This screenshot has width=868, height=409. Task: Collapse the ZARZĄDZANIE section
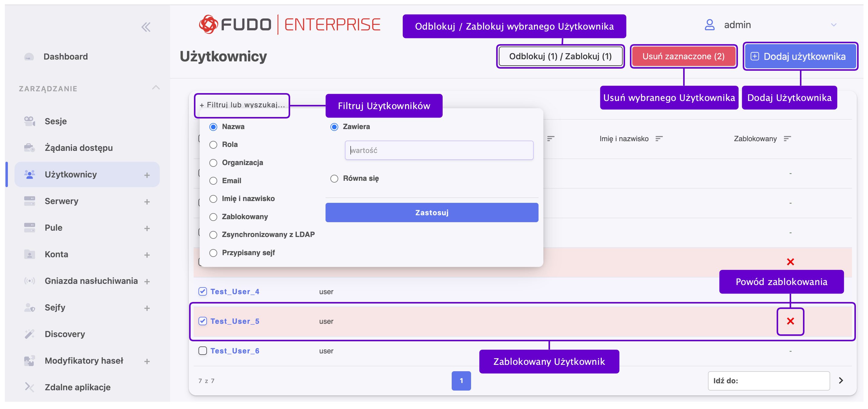156,88
